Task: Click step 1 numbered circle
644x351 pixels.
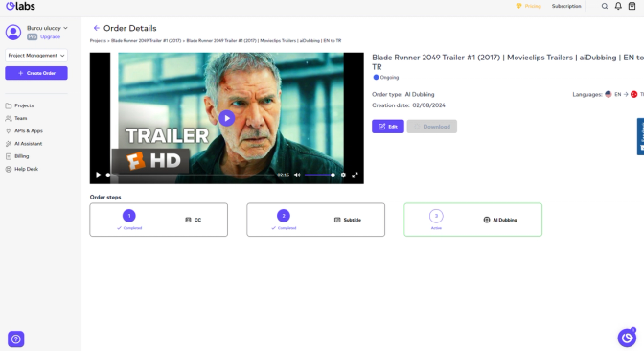Action: click(129, 216)
